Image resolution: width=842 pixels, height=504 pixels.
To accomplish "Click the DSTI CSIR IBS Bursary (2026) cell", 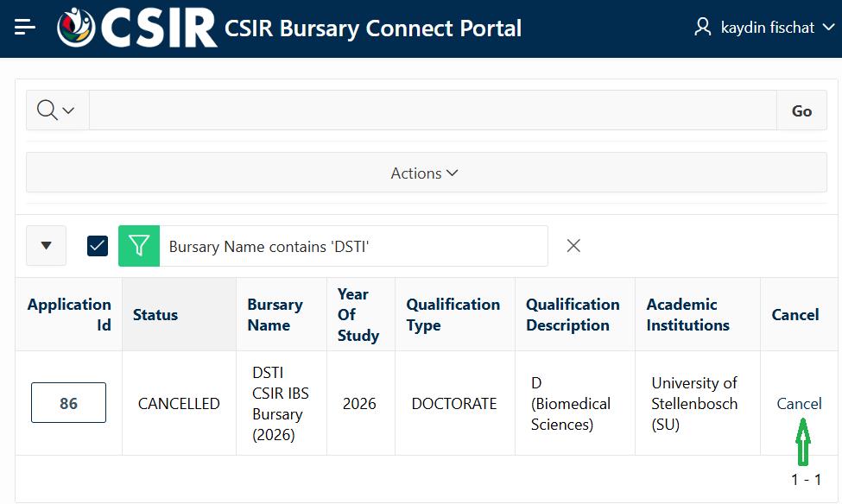I will pyautogui.click(x=281, y=404).
